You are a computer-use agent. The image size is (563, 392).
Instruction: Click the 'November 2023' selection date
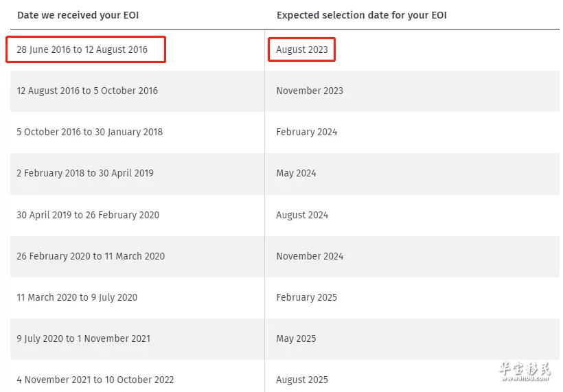[x=310, y=91]
